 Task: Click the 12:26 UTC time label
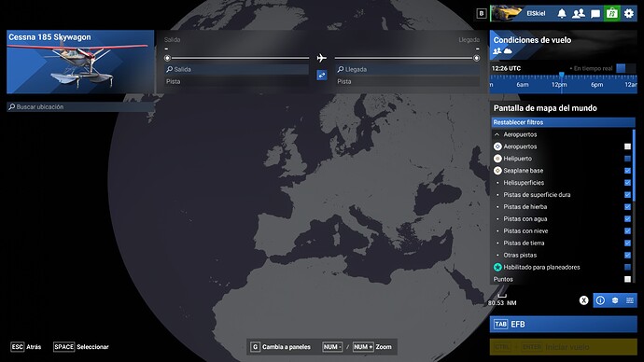pos(506,68)
